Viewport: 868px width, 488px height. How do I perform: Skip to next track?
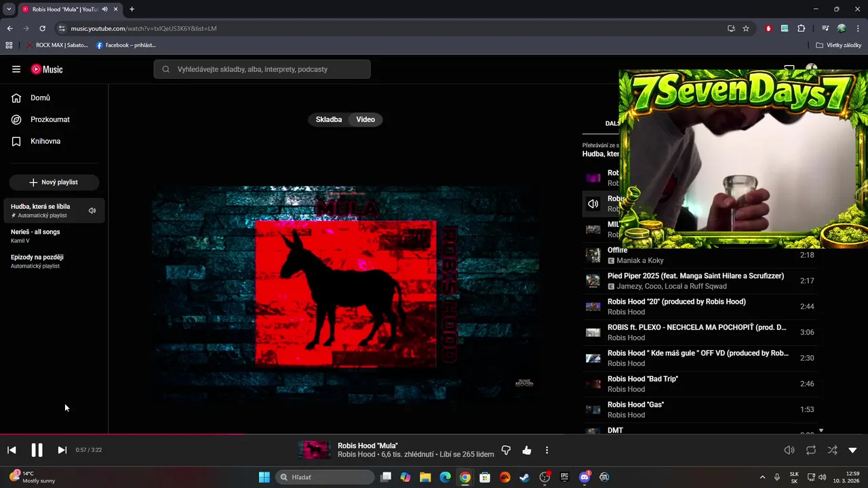62,450
